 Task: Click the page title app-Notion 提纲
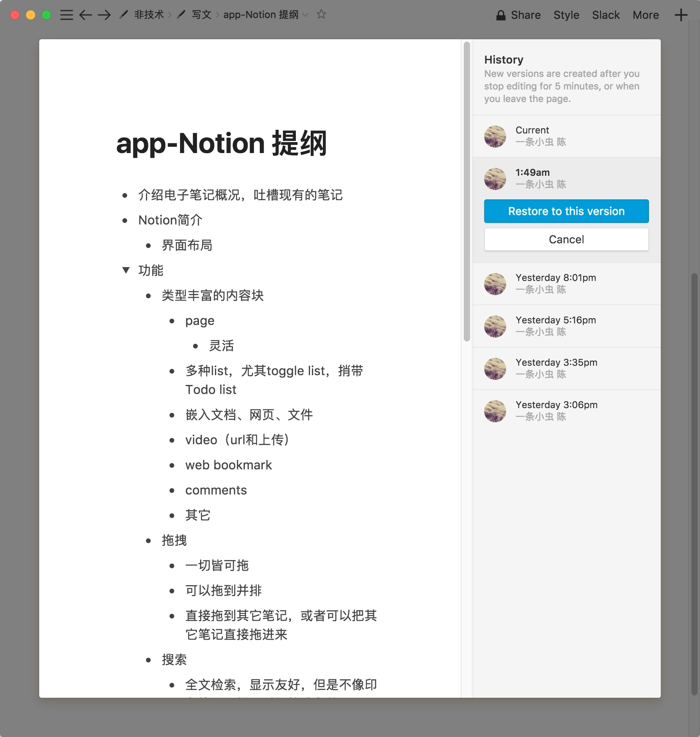[x=222, y=143]
